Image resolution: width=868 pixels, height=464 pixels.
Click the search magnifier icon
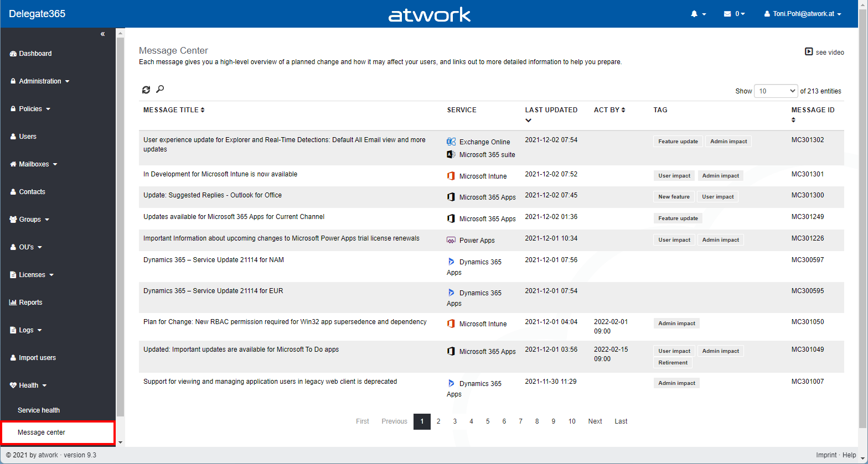160,89
